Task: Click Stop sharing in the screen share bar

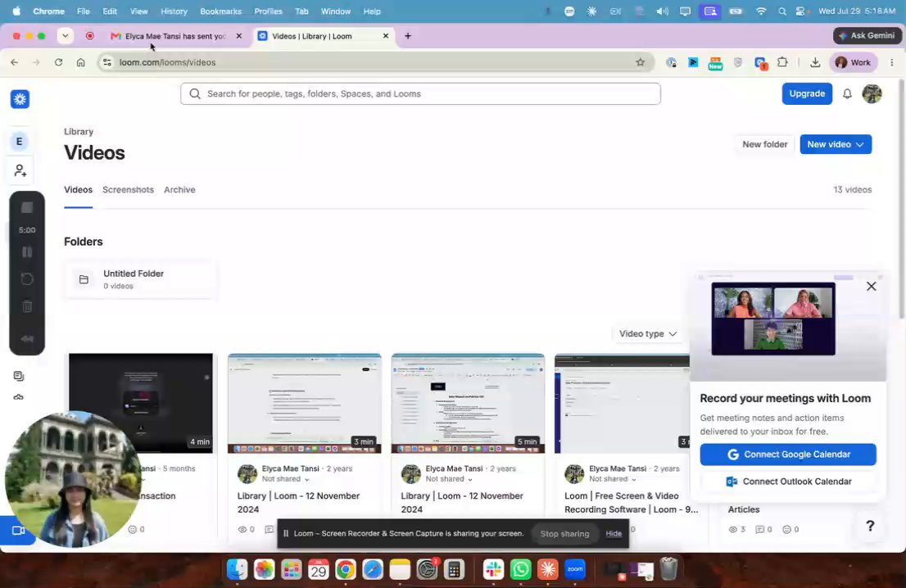Action: 564,534
